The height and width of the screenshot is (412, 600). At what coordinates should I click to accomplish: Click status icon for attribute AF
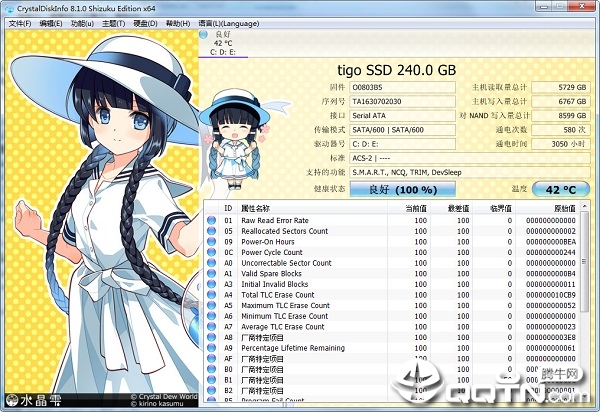(x=211, y=358)
